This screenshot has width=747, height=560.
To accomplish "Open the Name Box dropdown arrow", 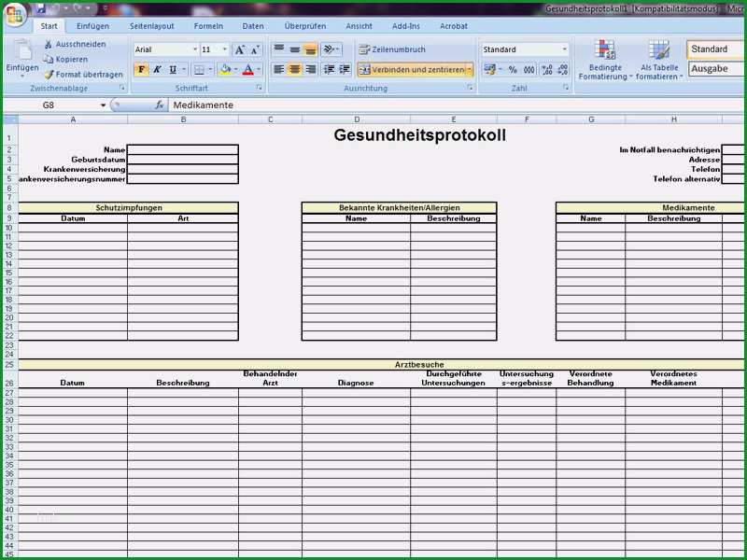I will coord(103,105).
